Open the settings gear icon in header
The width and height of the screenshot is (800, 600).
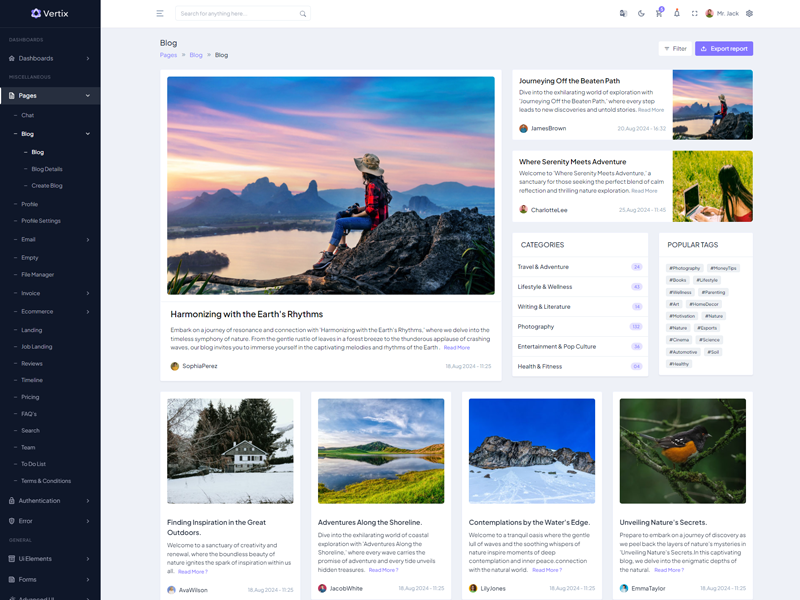(x=749, y=13)
